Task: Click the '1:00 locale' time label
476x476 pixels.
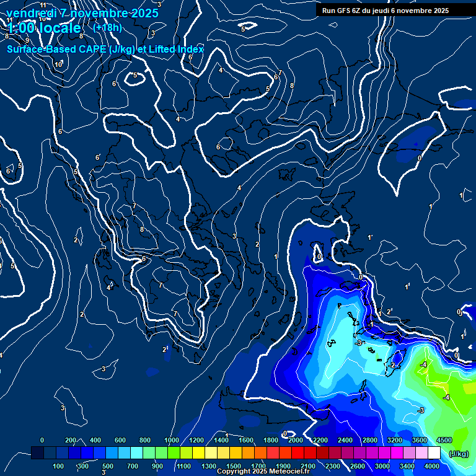Action: tap(44, 28)
